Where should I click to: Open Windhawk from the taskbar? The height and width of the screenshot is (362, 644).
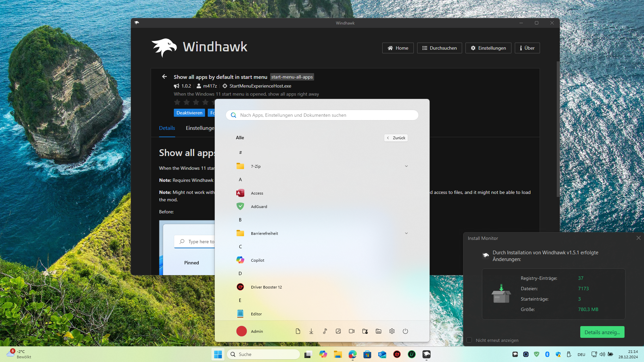[427, 354]
